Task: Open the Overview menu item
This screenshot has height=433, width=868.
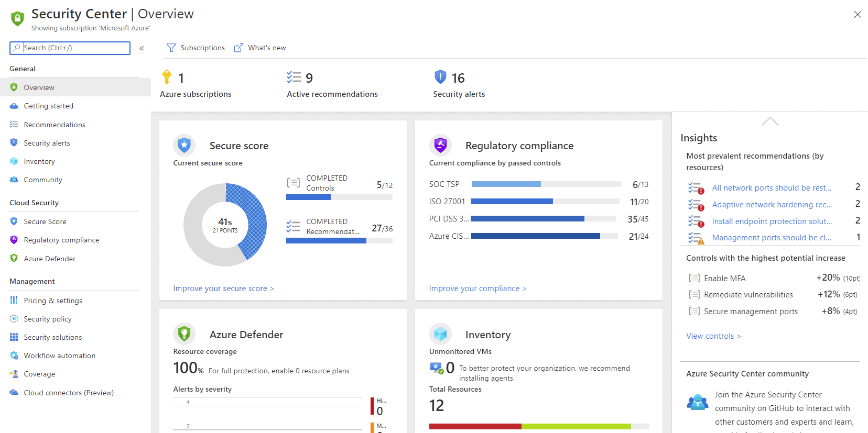Action: (75, 87)
